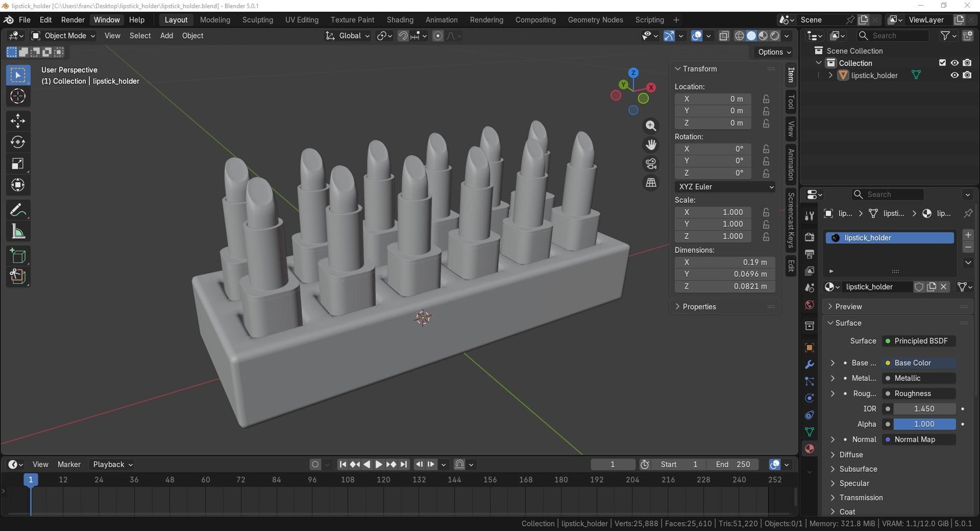Viewport: 980px width, 531px height.
Task: Open the Render menu
Action: [x=72, y=20]
